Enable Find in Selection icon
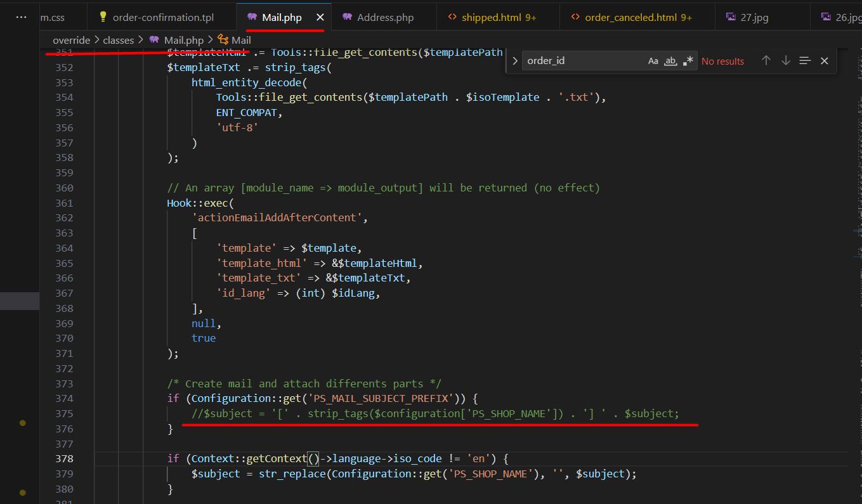The height and width of the screenshot is (504, 862). click(805, 61)
